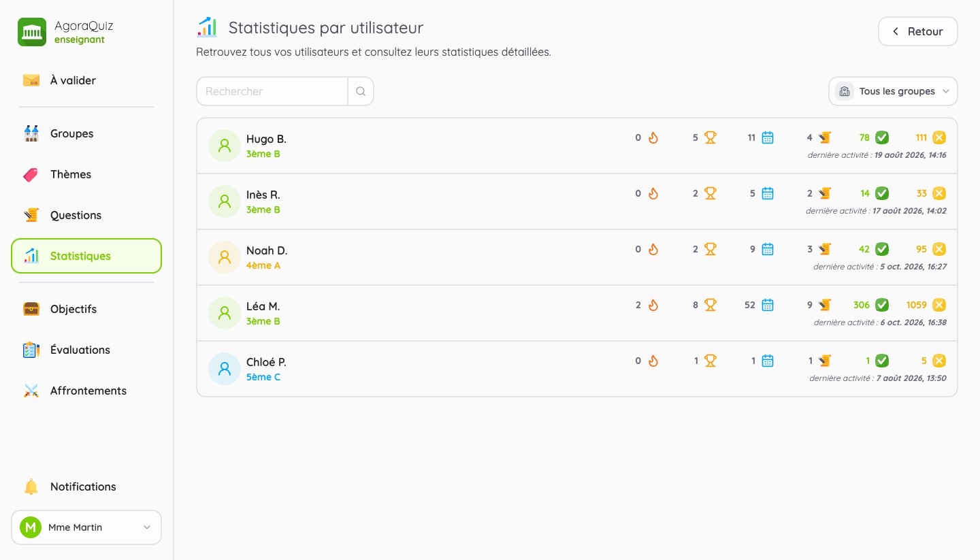Click Noah D.'s orange avatar icon
The width and height of the screenshot is (980, 560).
tap(225, 257)
